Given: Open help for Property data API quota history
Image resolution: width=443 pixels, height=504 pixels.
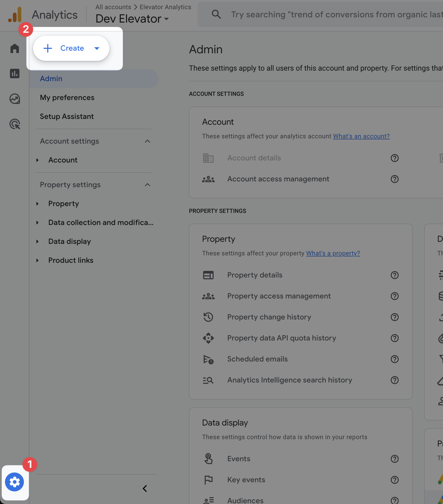Looking at the screenshot, I should coord(395,338).
